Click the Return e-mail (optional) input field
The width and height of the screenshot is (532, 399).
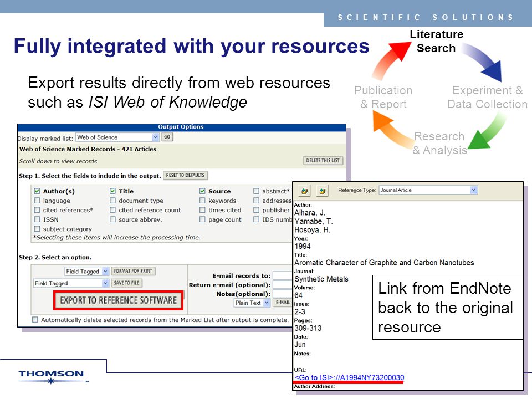[282, 285]
